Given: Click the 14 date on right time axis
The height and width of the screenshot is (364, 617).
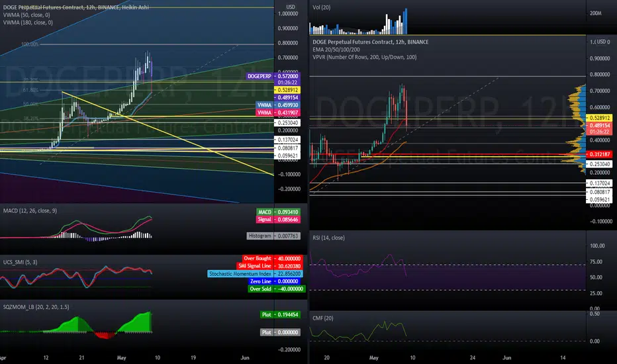Looking at the screenshot, I should (x=563, y=357).
